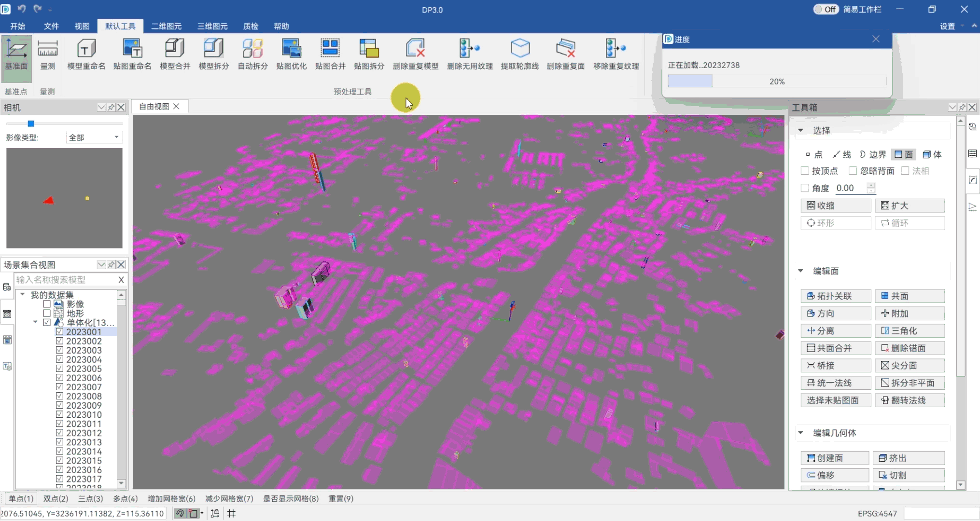Switch to 视图 ribbon tab

(x=82, y=26)
